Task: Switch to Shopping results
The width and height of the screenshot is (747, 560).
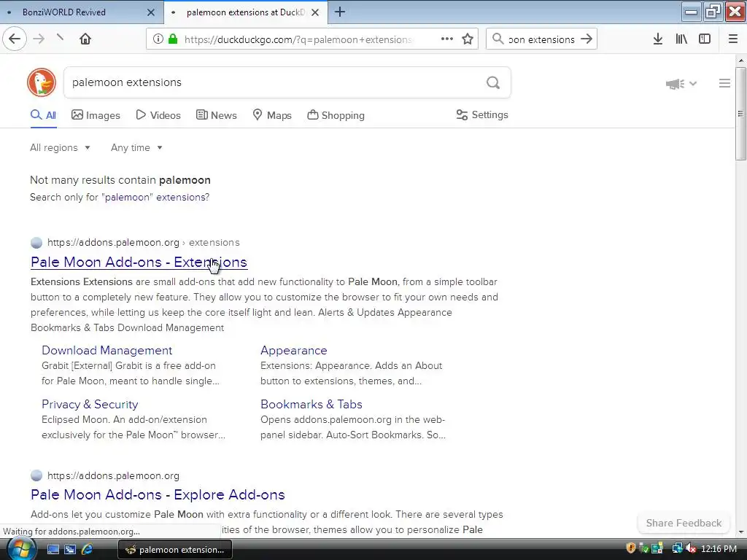Action: point(336,115)
